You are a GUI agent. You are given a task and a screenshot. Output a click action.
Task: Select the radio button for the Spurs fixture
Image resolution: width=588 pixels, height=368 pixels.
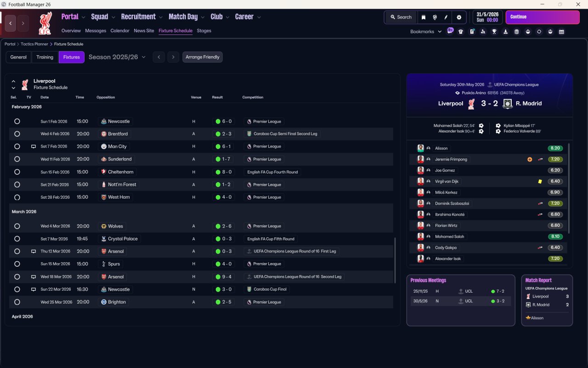(x=17, y=264)
